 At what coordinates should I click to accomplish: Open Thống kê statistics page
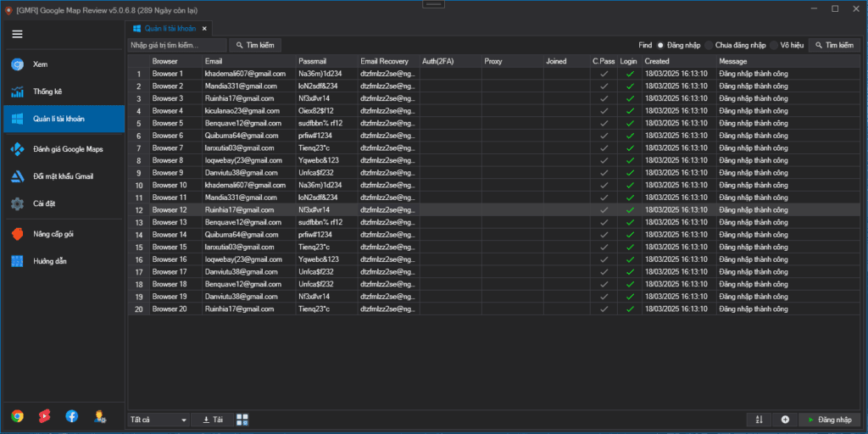click(x=64, y=92)
